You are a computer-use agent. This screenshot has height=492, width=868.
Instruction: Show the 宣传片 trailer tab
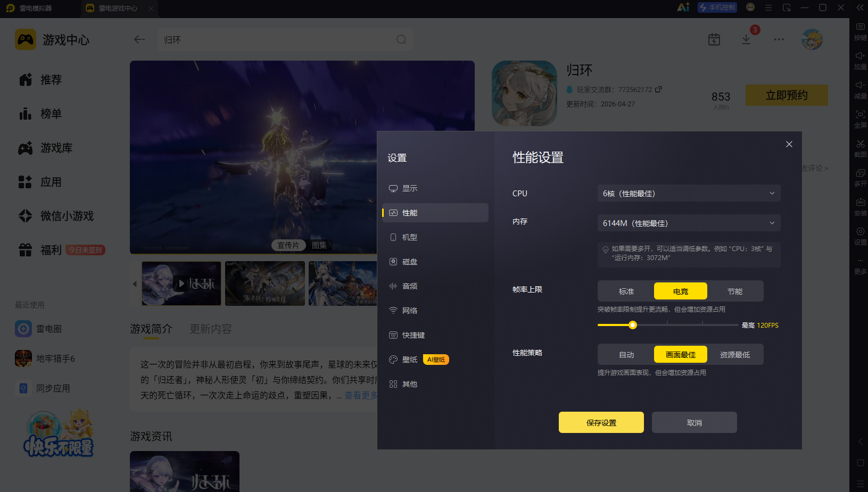(288, 245)
